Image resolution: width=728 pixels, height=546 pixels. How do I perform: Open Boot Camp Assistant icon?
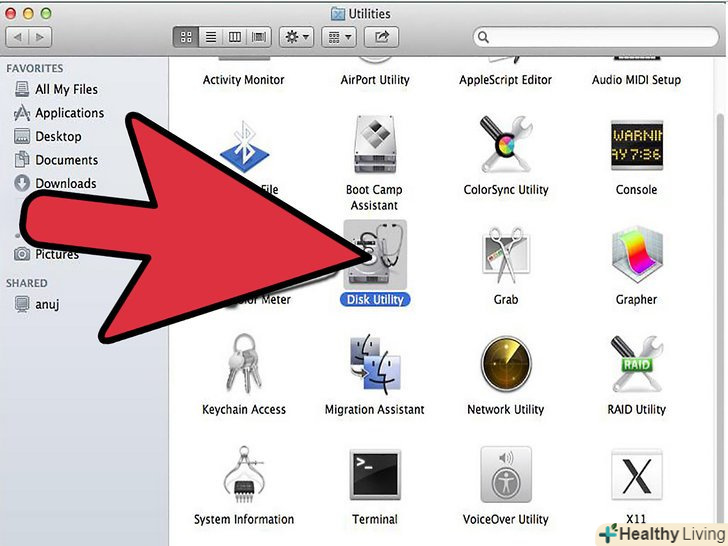pyautogui.click(x=375, y=145)
